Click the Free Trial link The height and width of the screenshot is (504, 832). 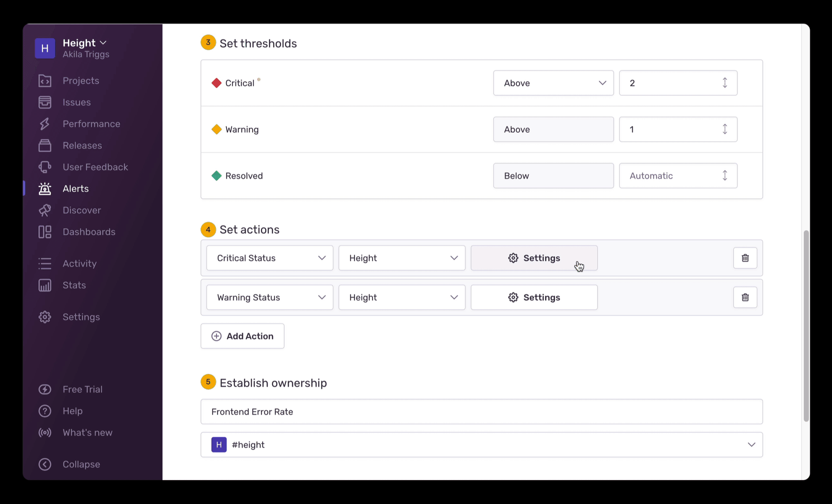click(82, 389)
